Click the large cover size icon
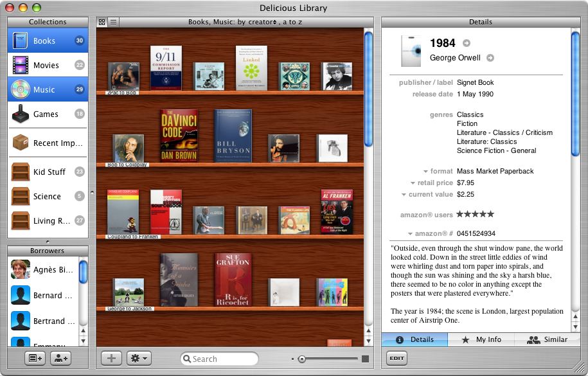Viewport: 588px width, 376px height. coord(365,359)
